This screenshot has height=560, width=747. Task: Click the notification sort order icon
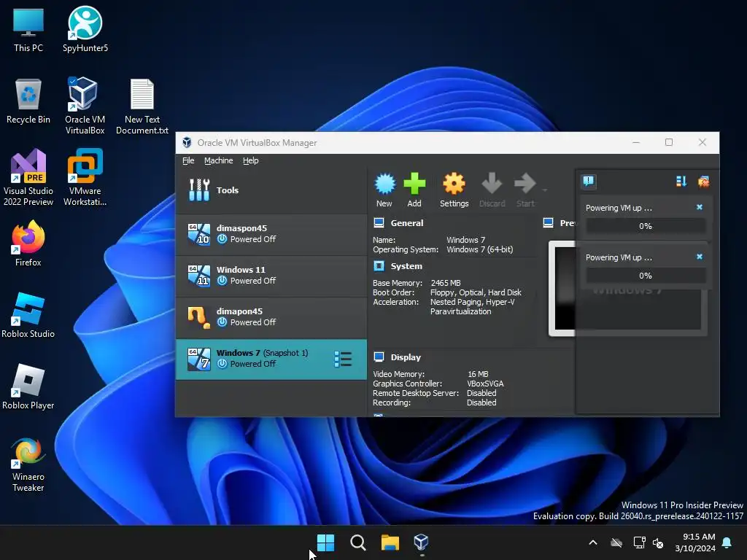(x=681, y=182)
